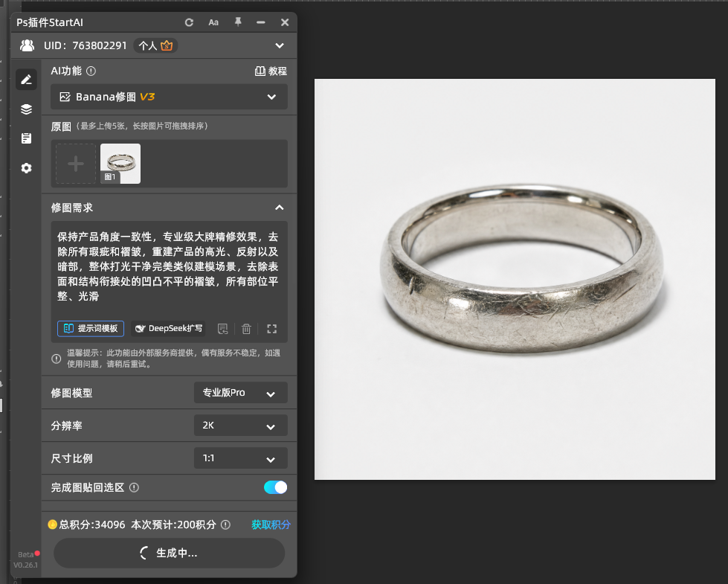Collapse the 修图需求 section
This screenshot has width=728, height=584.
pyautogui.click(x=280, y=208)
